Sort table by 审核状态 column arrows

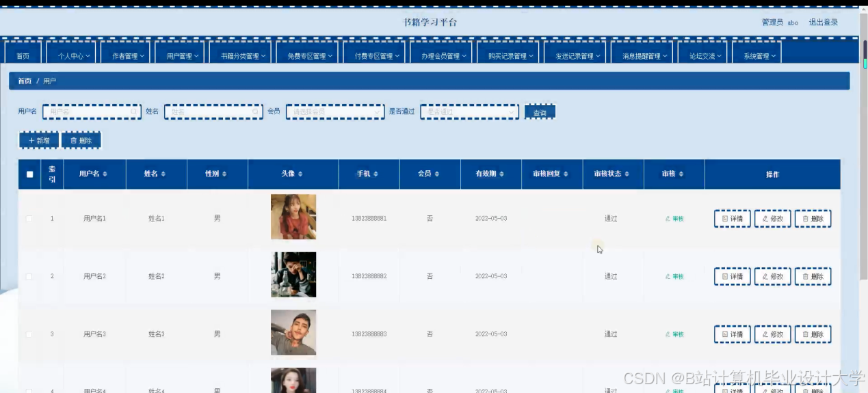[x=627, y=174]
